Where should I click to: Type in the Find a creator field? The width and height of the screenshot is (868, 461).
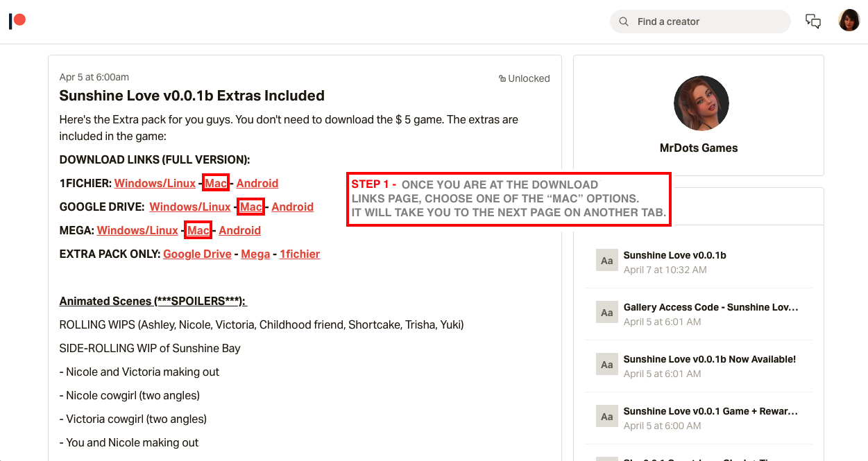coord(708,21)
